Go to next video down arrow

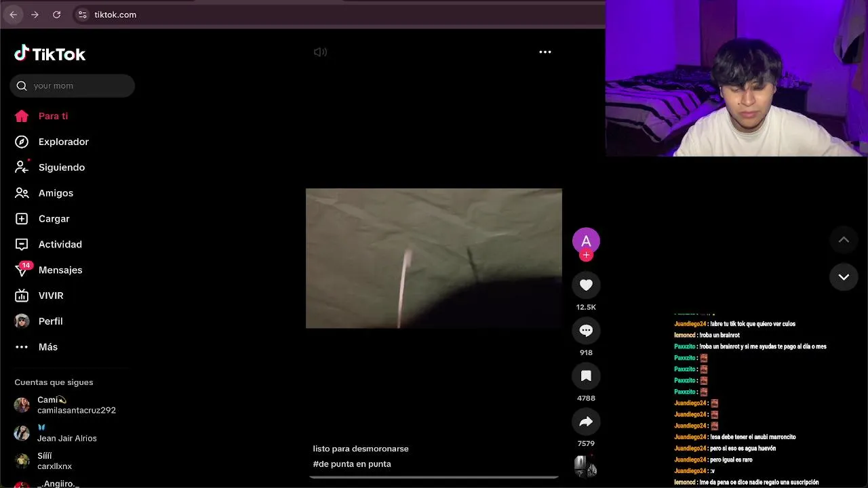click(x=844, y=277)
